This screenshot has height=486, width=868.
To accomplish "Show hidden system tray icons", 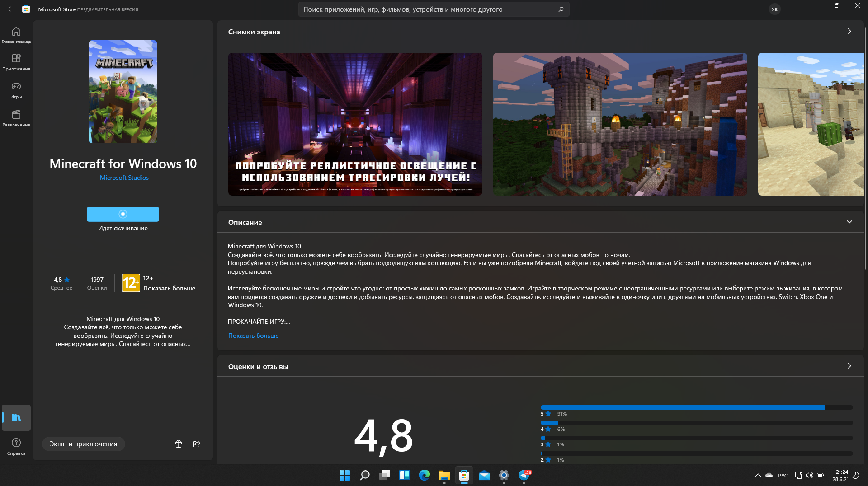I will (x=758, y=475).
